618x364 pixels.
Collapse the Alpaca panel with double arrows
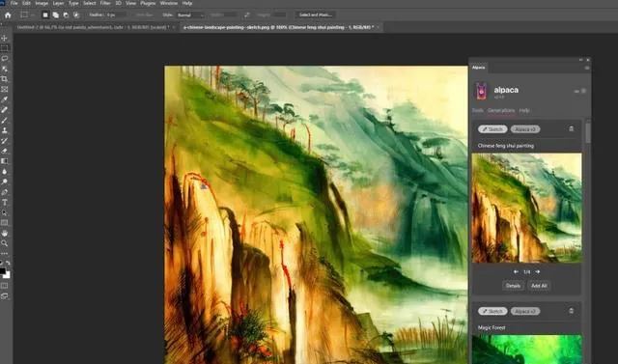[580, 60]
